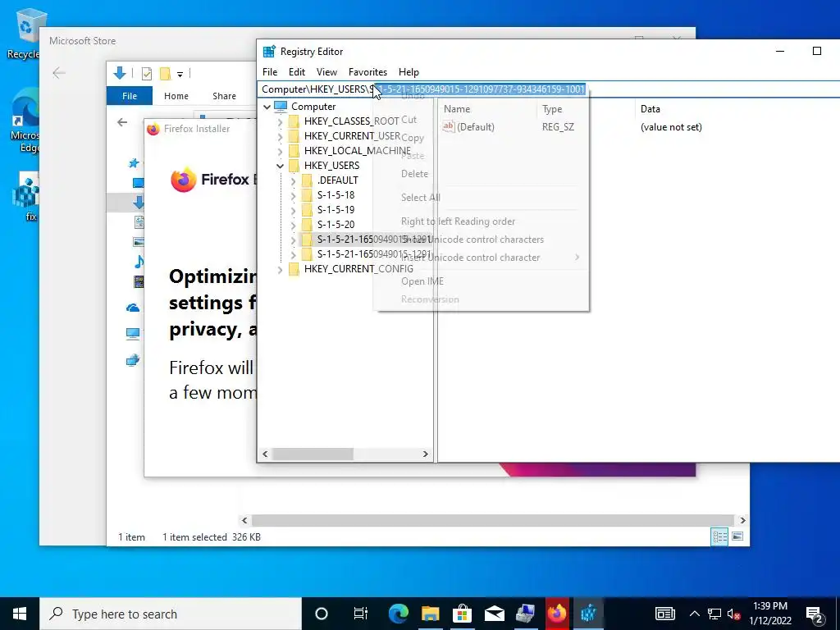
Task: Expand the HKEY_CURRENT_CONFIG tree node
Action: coord(280,269)
